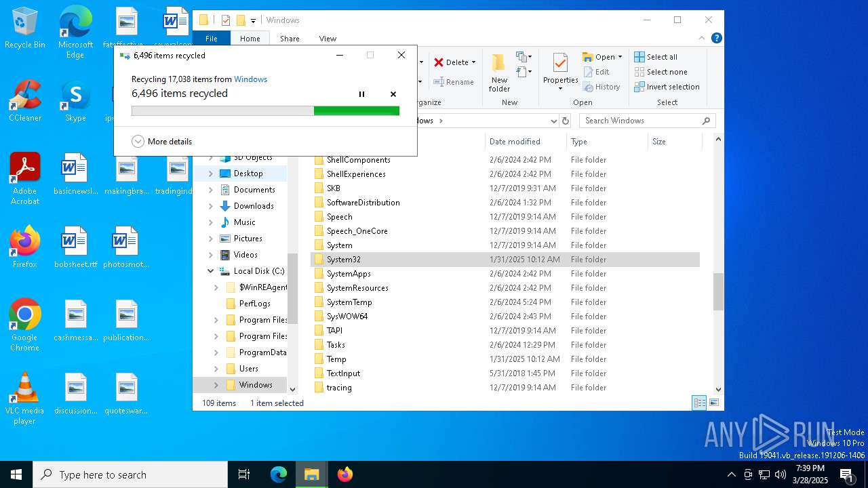The height and width of the screenshot is (488, 868).
Task: Open Recycle Bin desktop icon
Action: 25,28
